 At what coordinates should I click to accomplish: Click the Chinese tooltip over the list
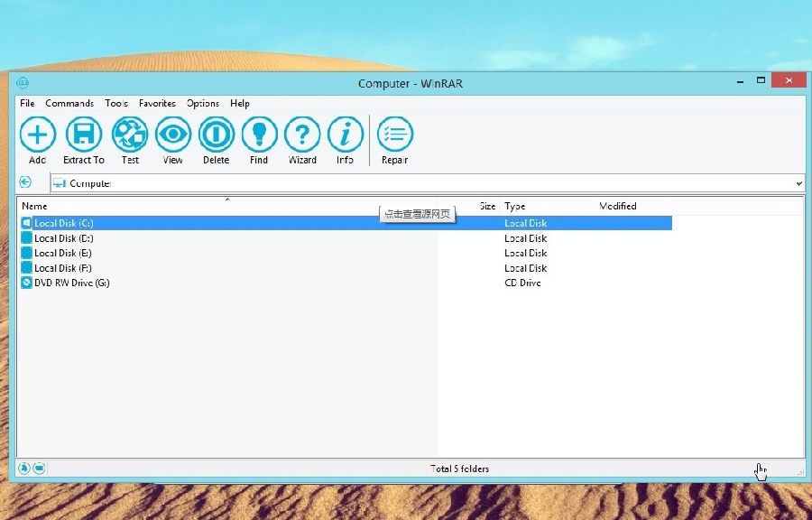click(x=418, y=214)
